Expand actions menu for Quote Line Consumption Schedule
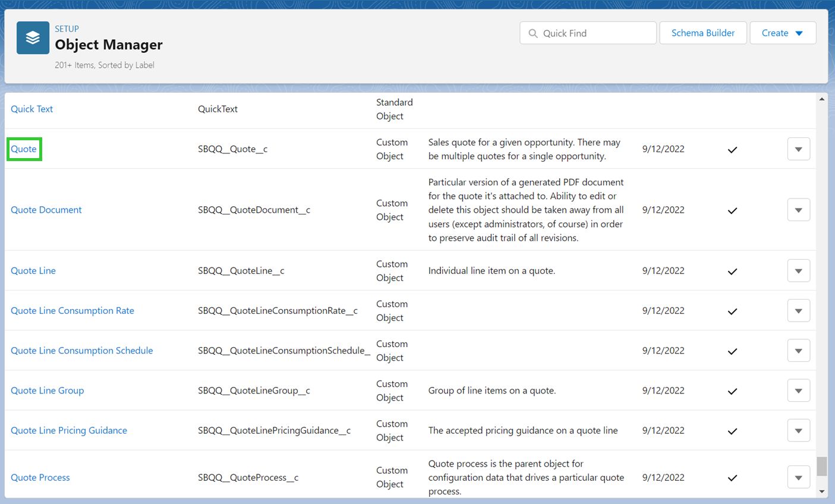This screenshot has width=835, height=504. [799, 351]
